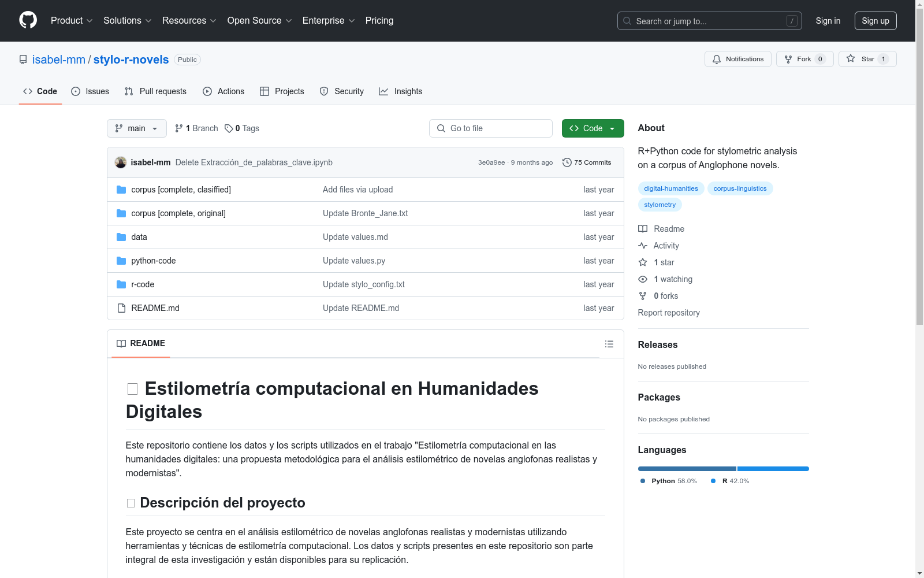Open the Pricing page
This screenshot has width=924, height=578.
(x=379, y=20)
